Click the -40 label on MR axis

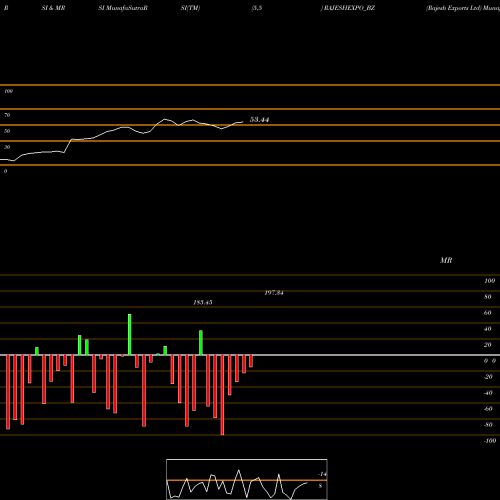(488, 393)
